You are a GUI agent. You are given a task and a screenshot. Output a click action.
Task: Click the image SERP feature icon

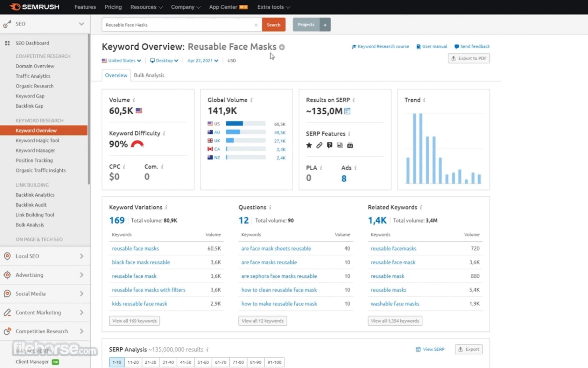[x=340, y=145]
